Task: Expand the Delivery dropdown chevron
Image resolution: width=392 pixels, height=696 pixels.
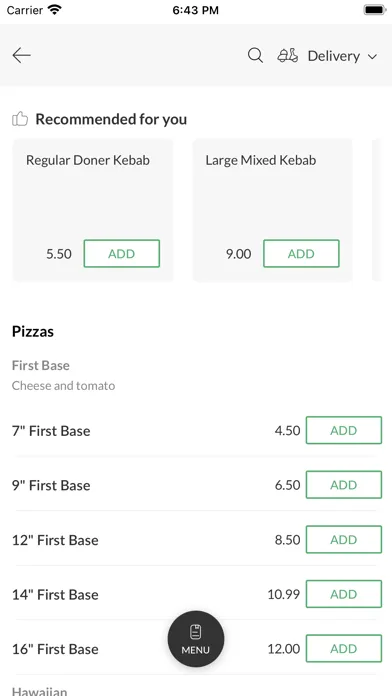Action: [372, 56]
